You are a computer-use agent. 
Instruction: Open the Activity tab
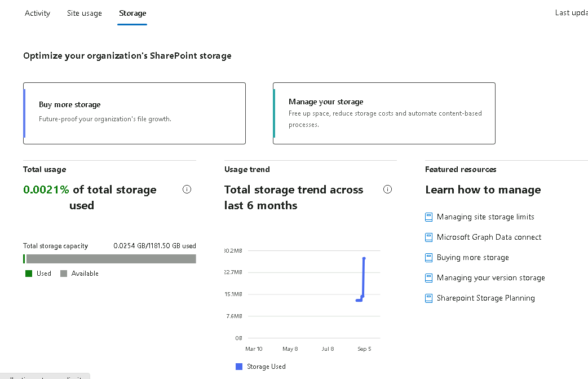pos(37,13)
